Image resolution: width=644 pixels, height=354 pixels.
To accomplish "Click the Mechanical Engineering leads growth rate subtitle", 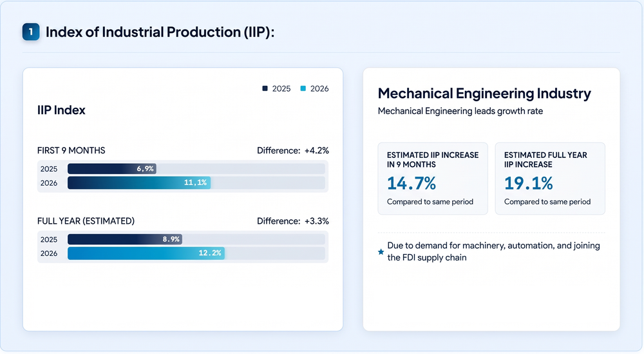I will tap(460, 111).
